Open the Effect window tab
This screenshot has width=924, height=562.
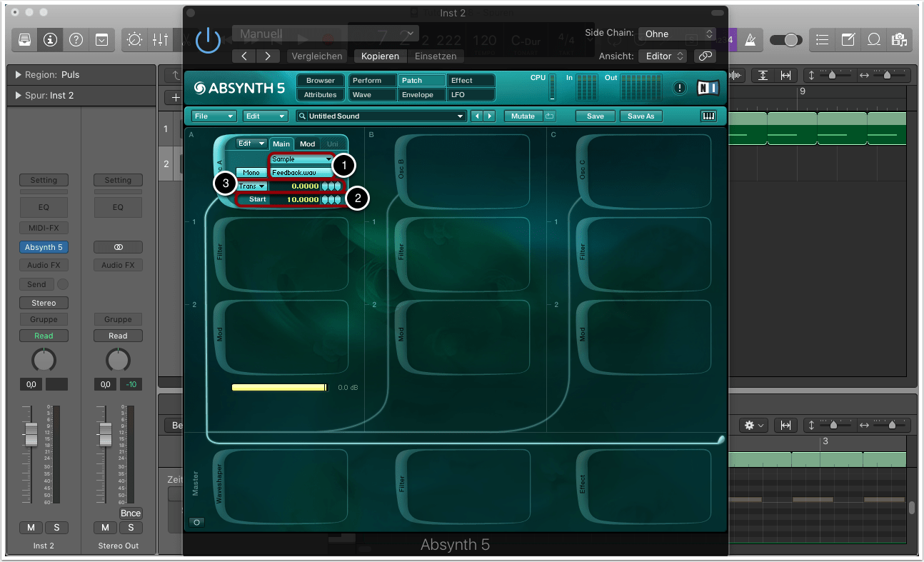[x=471, y=81]
